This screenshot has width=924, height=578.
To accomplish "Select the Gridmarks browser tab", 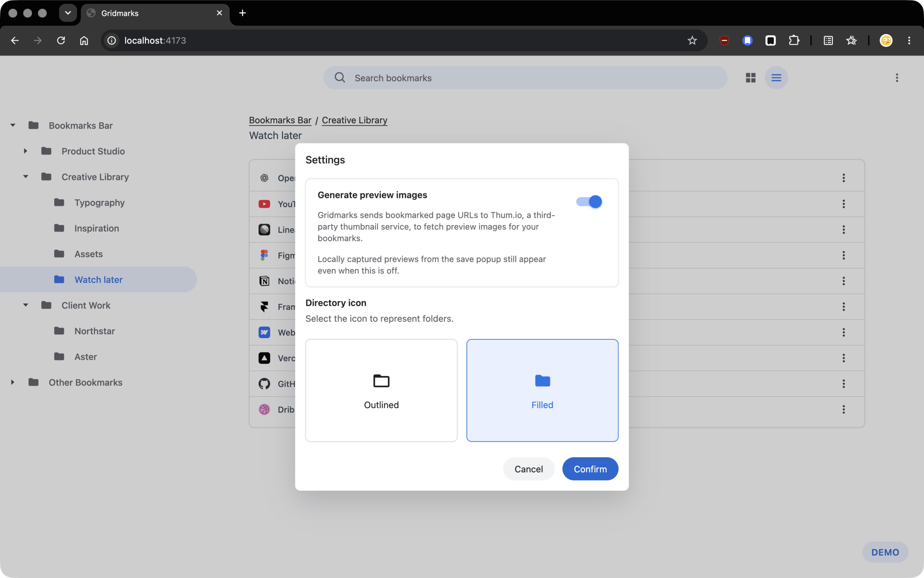I will point(156,14).
